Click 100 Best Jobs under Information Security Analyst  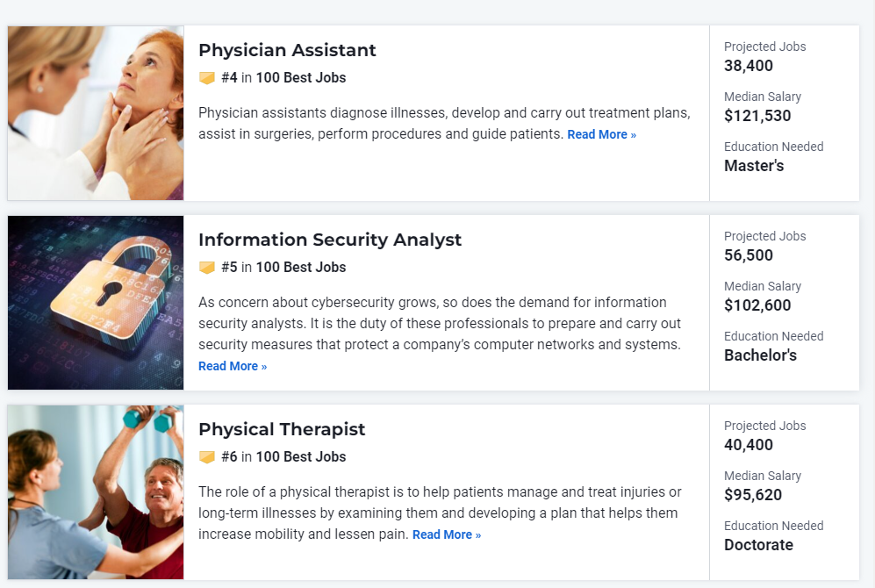[301, 267]
